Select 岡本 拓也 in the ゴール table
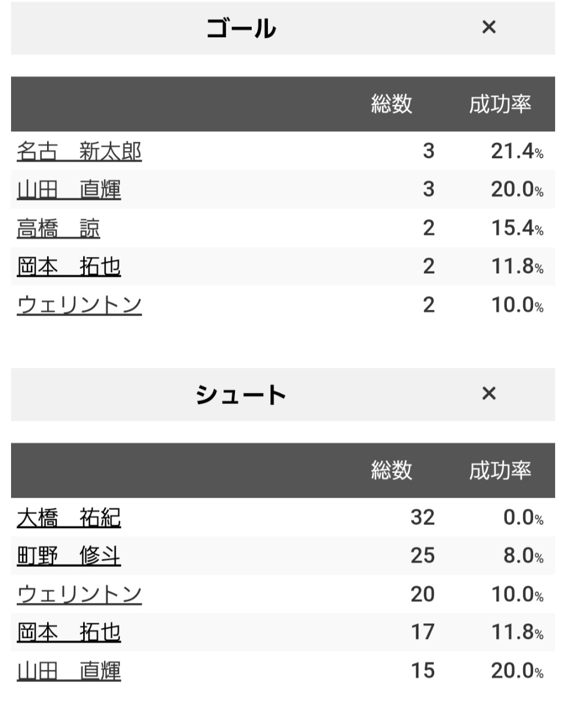This screenshot has height=728, width=565. [x=69, y=266]
